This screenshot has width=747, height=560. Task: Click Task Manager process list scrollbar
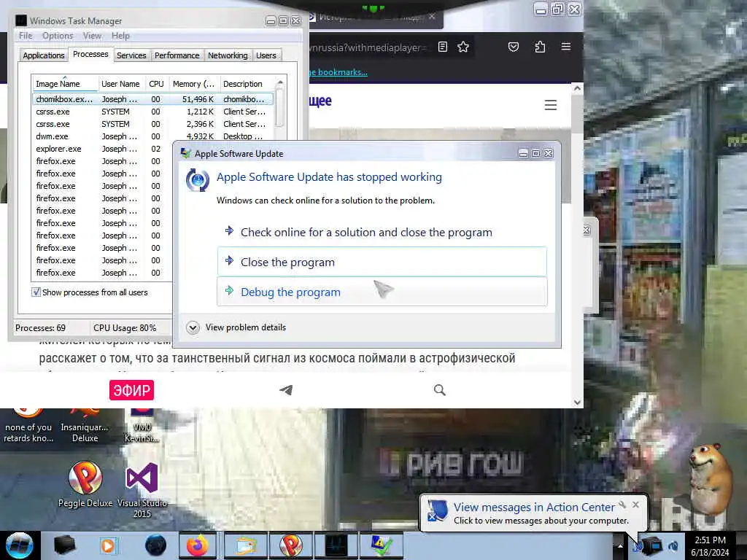point(280,108)
